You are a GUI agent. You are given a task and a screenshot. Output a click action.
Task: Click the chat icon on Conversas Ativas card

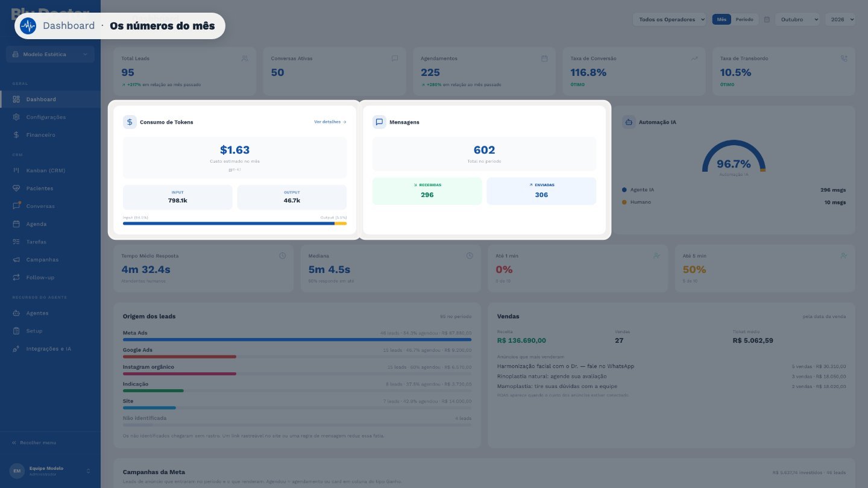(x=395, y=58)
